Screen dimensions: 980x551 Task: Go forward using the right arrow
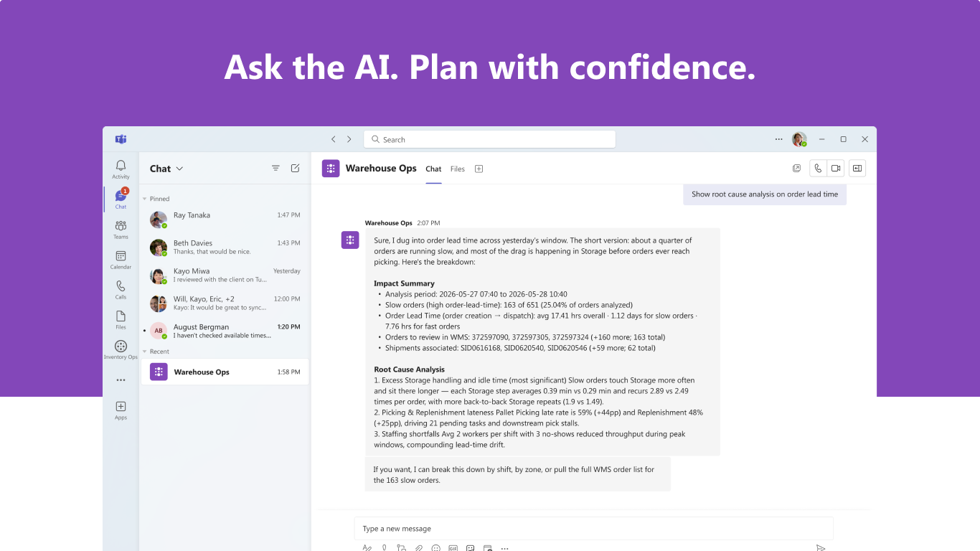[x=349, y=139]
